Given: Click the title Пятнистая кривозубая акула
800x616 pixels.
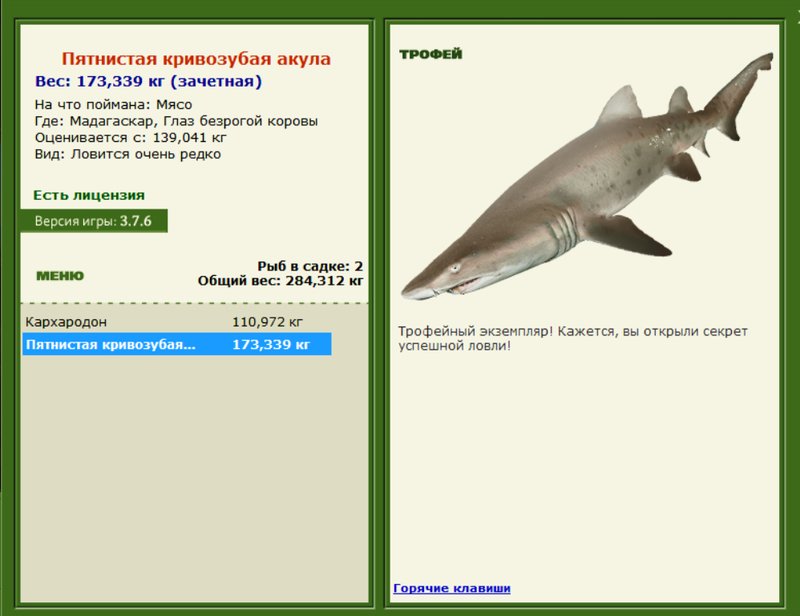Looking at the screenshot, I should (196, 59).
